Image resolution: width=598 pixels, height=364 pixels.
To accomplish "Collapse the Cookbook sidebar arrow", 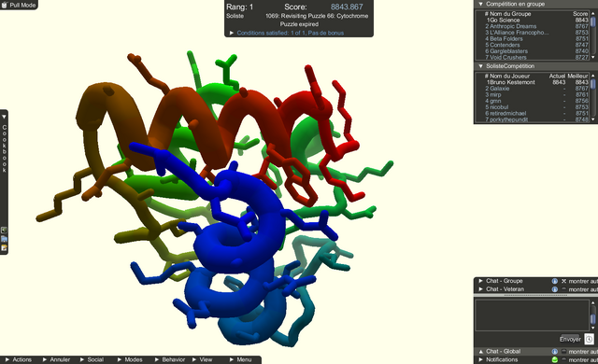I will [4, 117].
